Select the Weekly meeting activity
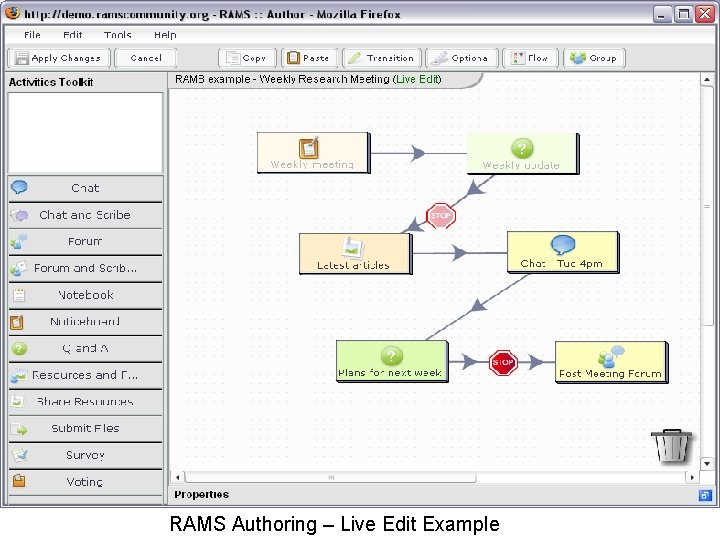The height and width of the screenshot is (540, 720). 313,153
